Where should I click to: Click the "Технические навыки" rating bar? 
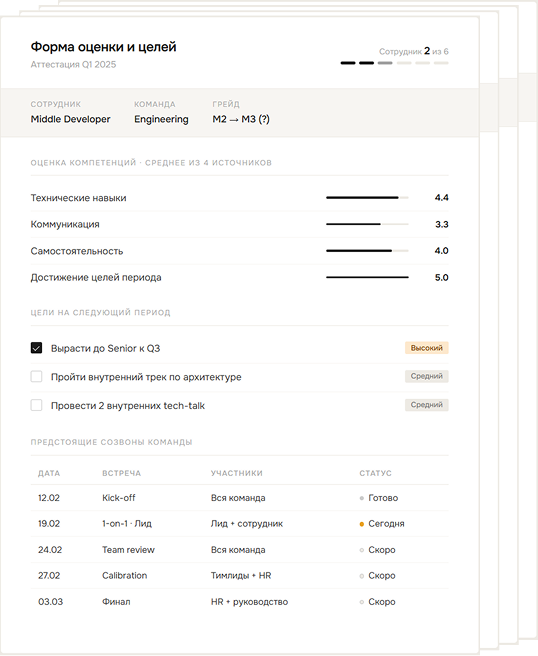(367, 197)
